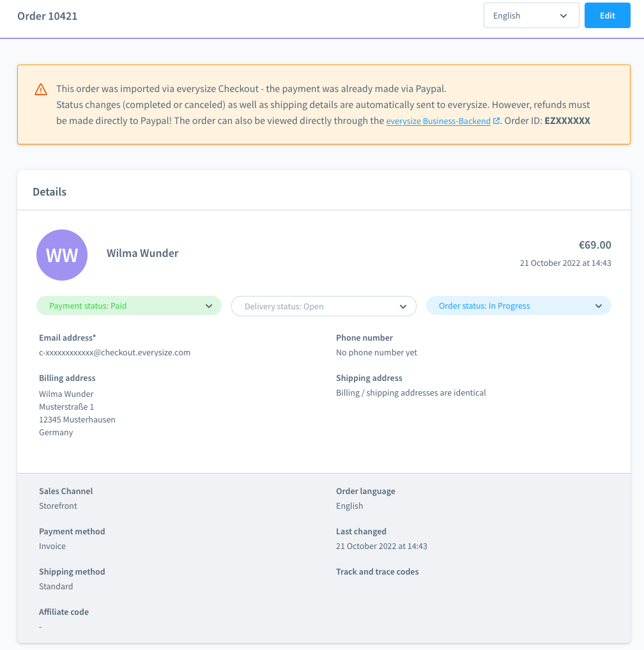Image resolution: width=644 pixels, height=650 pixels.
Task: Open the Delivery status: Open dropdown
Action: coord(324,306)
